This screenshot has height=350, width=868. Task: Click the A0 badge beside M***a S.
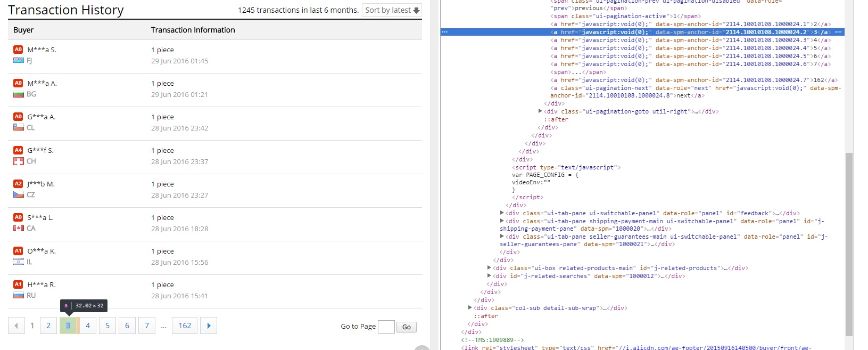[x=18, y=50]
